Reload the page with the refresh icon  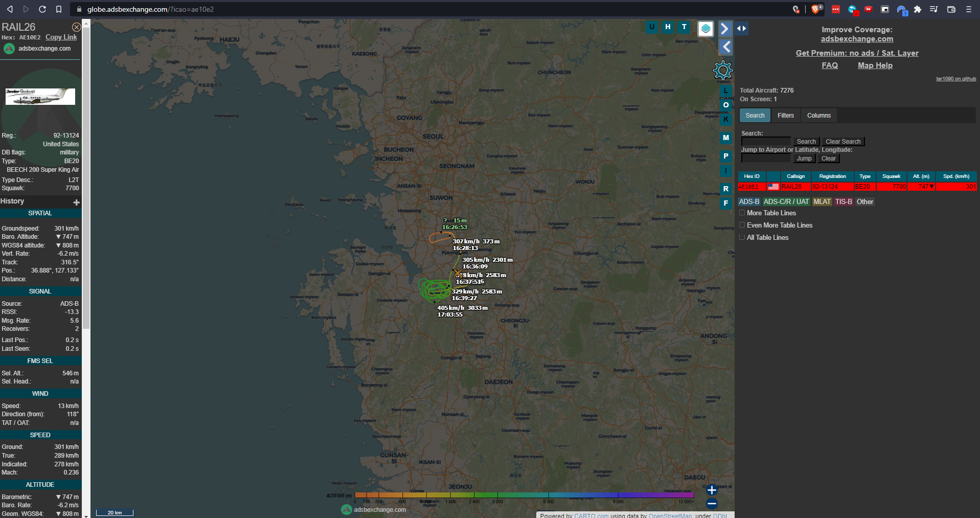tap(42, 9)
